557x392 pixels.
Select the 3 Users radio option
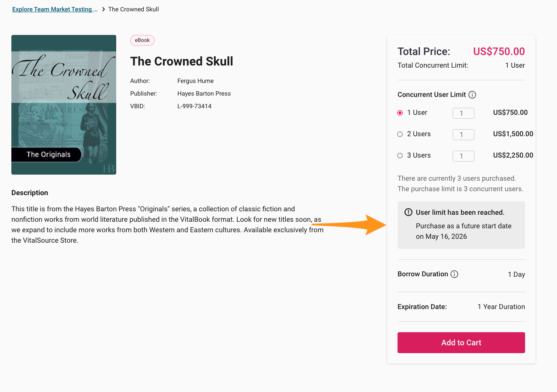400,155
